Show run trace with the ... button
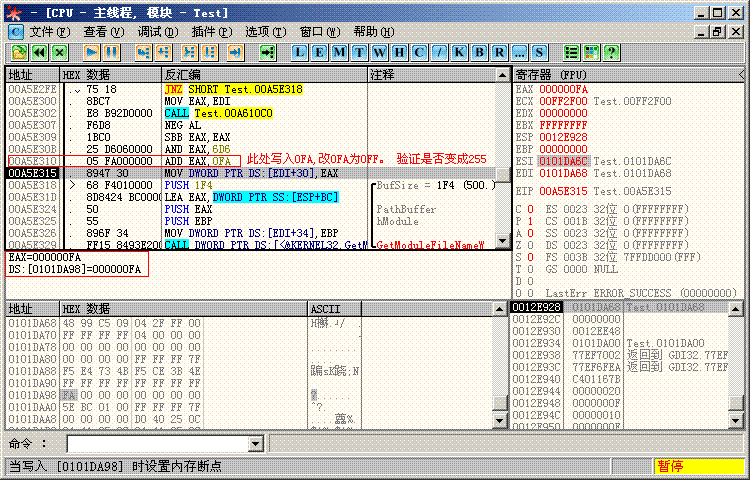Screen dimensions: 750x480 (x=519, y=52)
